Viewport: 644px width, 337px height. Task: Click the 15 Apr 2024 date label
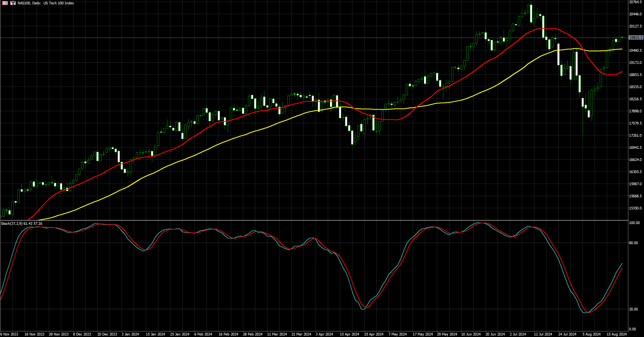[x=349, y=334]
